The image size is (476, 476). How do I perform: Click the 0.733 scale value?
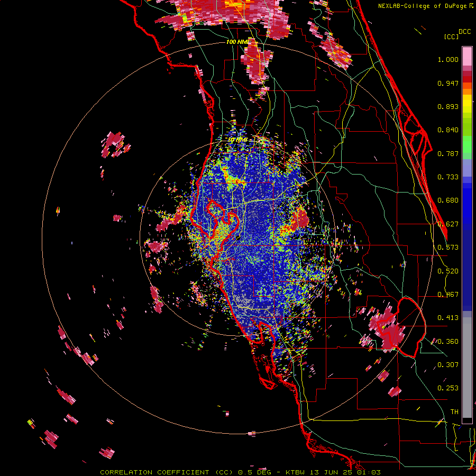(448, 177)
